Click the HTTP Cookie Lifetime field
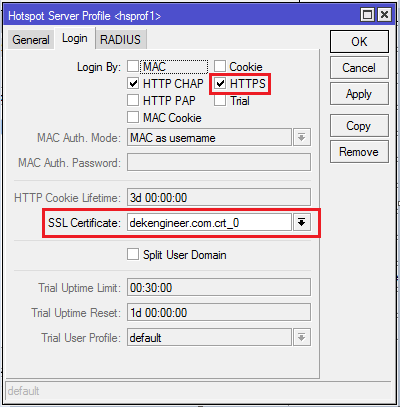400x407 pixels. [219, 197]
